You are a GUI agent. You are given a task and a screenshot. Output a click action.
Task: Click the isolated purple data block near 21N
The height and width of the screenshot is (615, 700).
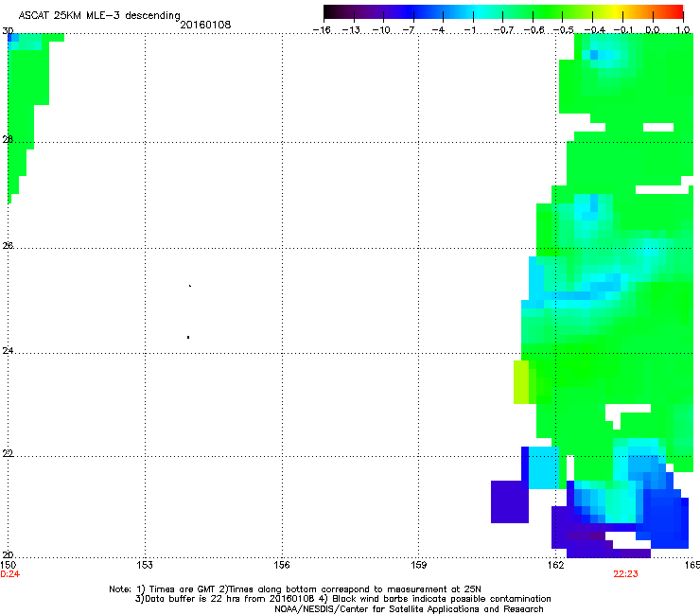(510, 502)
